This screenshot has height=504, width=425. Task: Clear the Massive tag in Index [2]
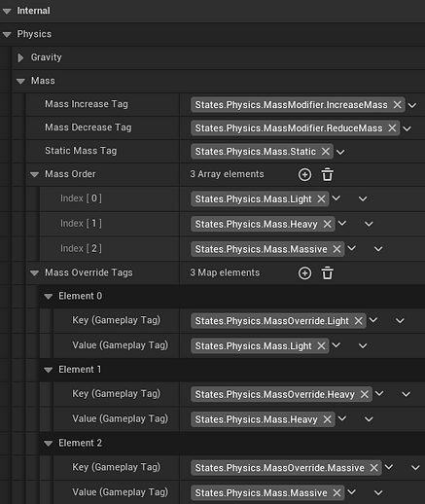[x=336, y=249]
